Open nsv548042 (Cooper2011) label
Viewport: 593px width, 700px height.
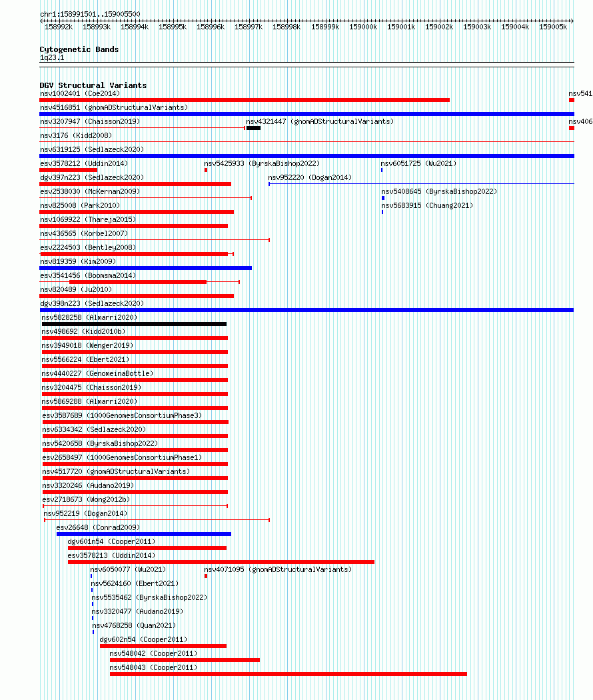[153, 653]
